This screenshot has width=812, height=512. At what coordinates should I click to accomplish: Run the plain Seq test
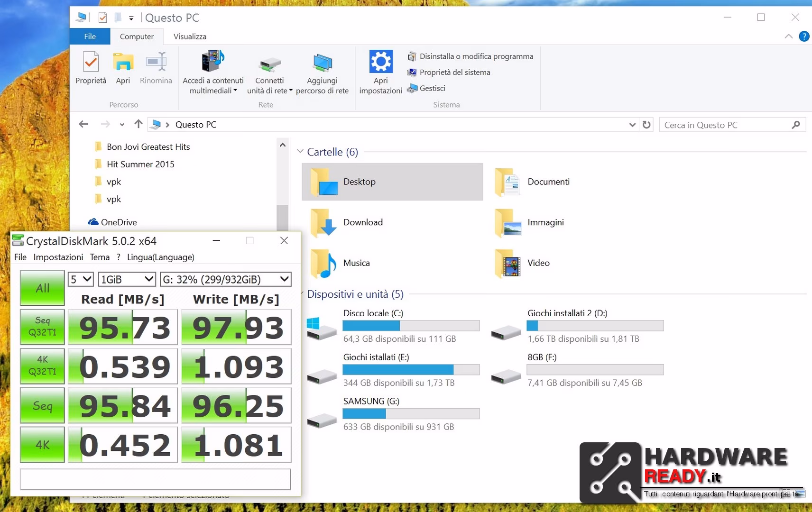42,405
